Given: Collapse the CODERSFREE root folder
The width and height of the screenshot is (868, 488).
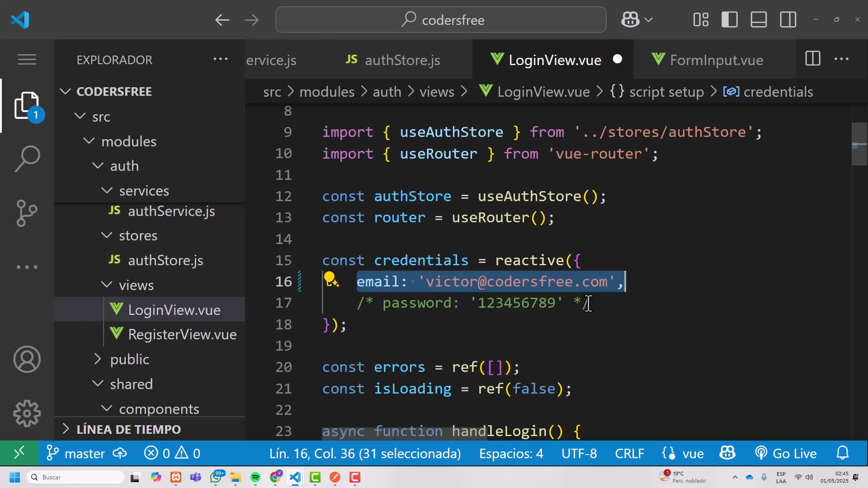Looking at the screenshot, I should pos(66,91).
